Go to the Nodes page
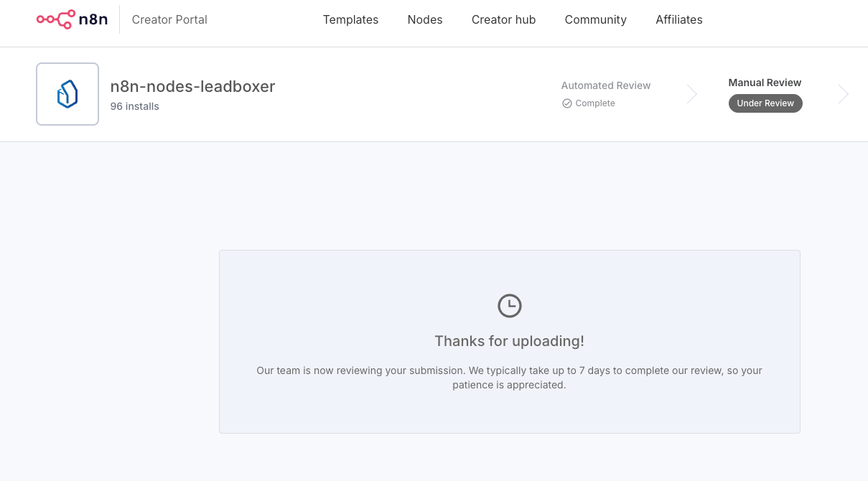Viewport: 868px width, 481px height. click(x=425, y=19)
